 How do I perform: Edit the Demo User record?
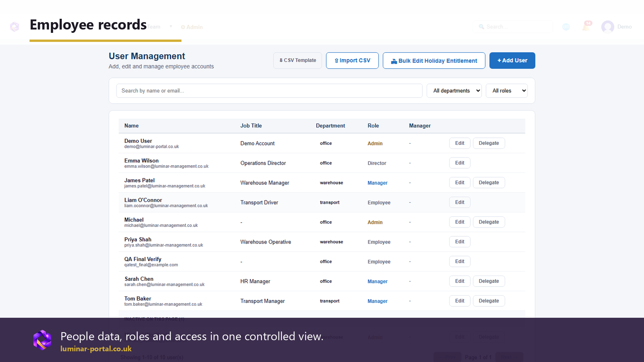[460, 143]
